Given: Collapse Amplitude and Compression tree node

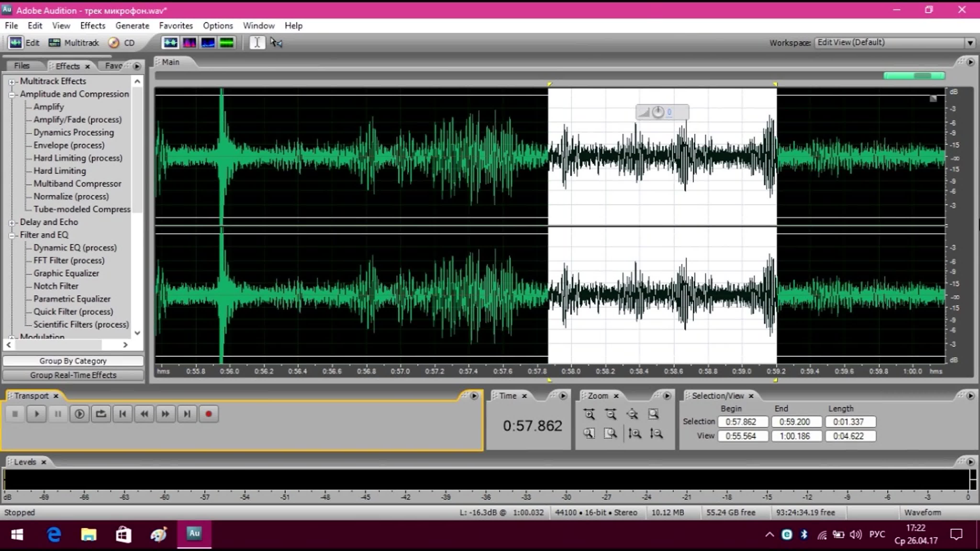Looking at the screenshot, I should (x=12, y=94).
